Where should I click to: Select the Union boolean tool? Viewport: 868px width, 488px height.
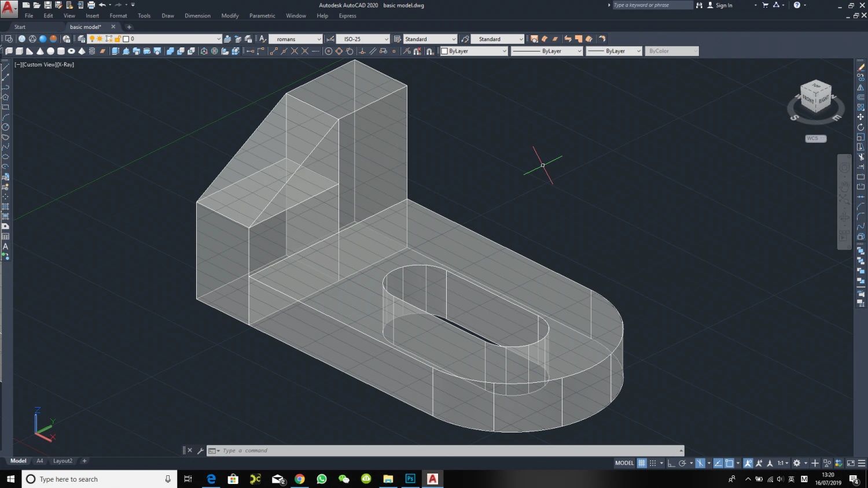[x=170, y=51]
